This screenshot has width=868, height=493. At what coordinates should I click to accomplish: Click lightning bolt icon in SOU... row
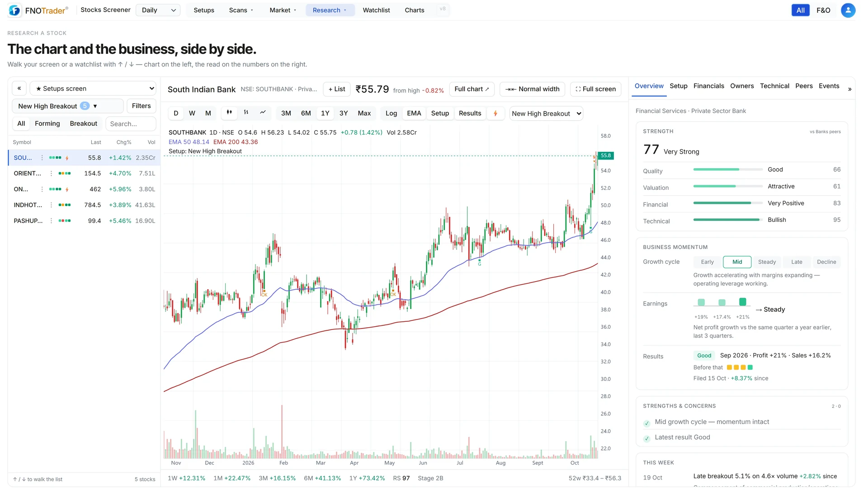67,158
